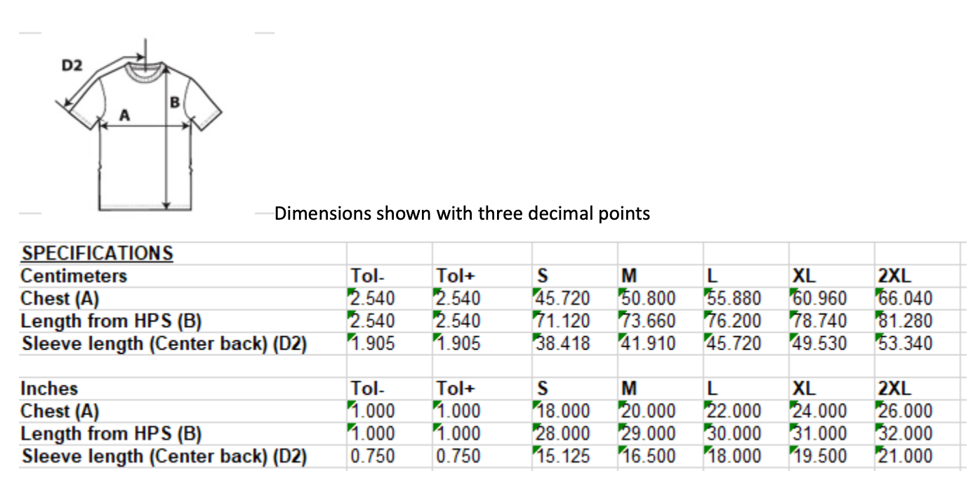
Task: Select the cell with value 24.000
Action: [x=819, y=411]
